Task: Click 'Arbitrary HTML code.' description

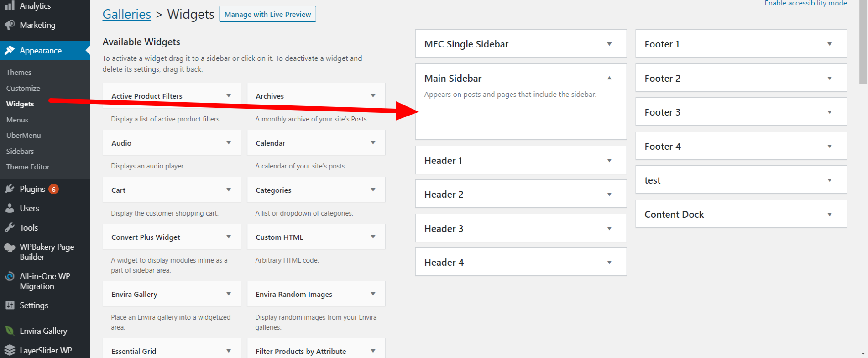Action: point(287,260)
